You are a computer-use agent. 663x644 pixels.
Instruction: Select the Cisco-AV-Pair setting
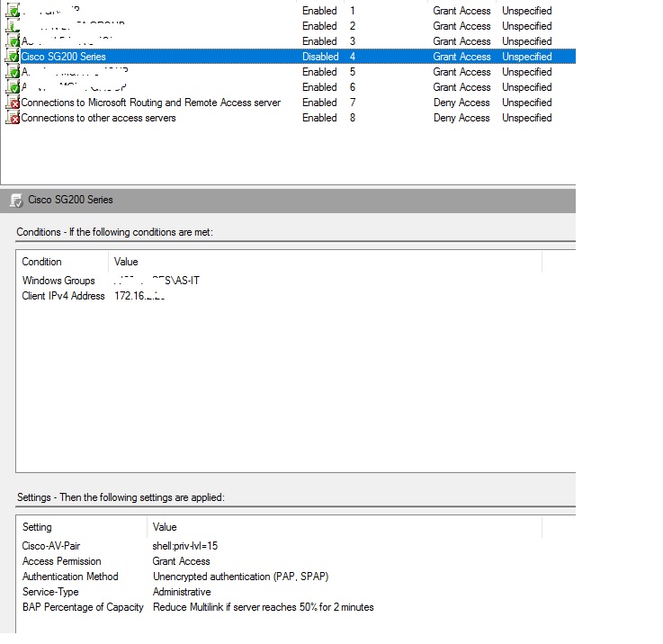(x=51, y=546)
